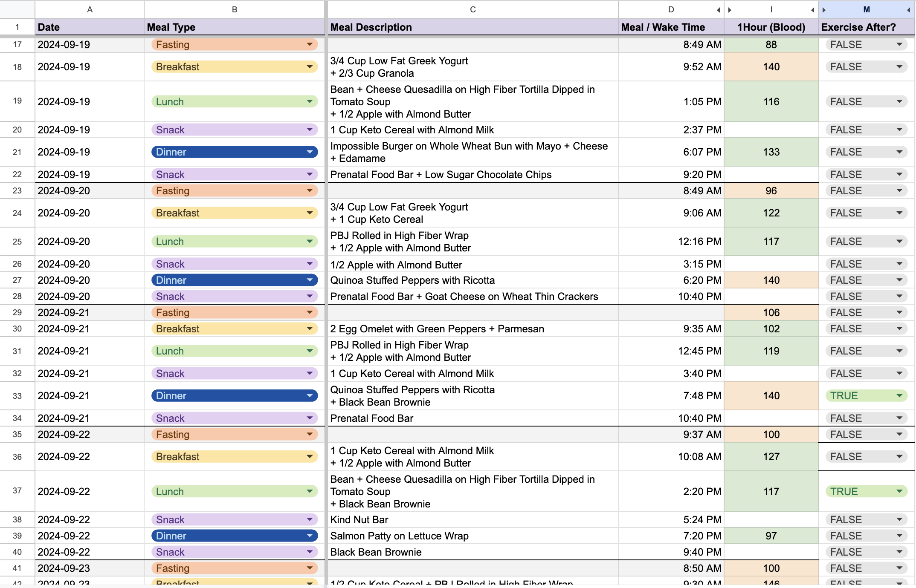Open Exercise After TRUE dropdown in row 37
This screenshot has width=916, height=588.
(x=899, y=491)
